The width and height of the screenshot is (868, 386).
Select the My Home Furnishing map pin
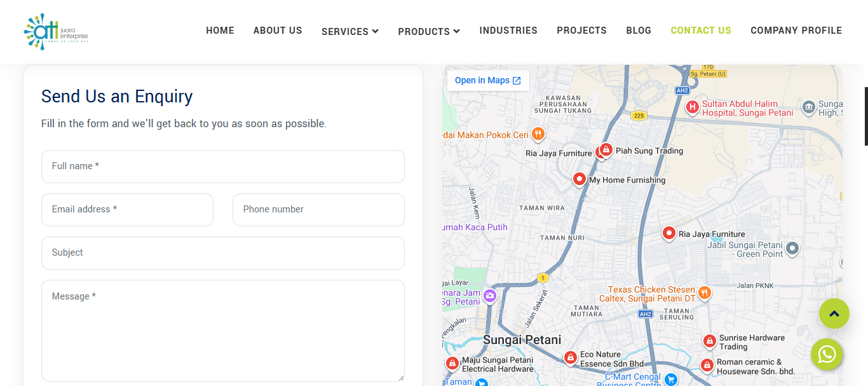tap(579, 179)
